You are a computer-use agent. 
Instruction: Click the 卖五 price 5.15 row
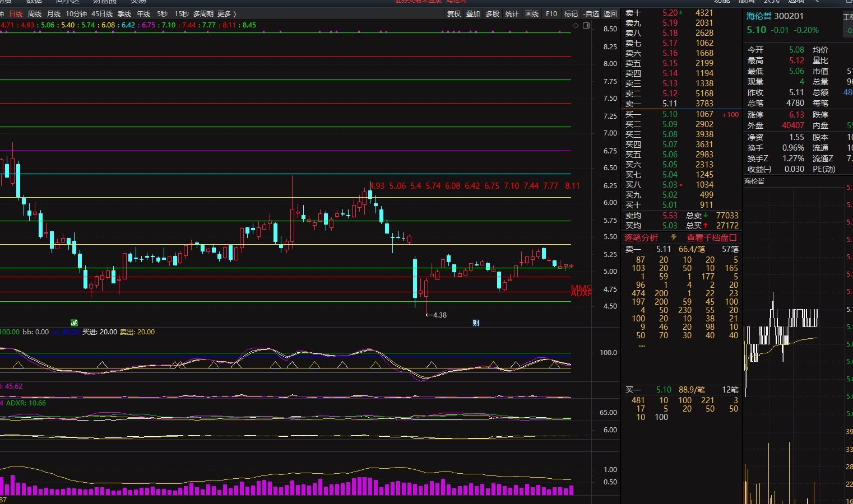click(x=682, y=63)
